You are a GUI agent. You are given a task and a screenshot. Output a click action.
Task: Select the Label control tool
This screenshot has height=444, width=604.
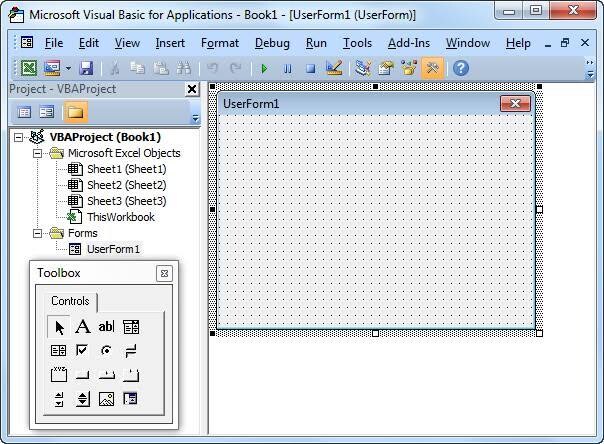pos(83,327)
